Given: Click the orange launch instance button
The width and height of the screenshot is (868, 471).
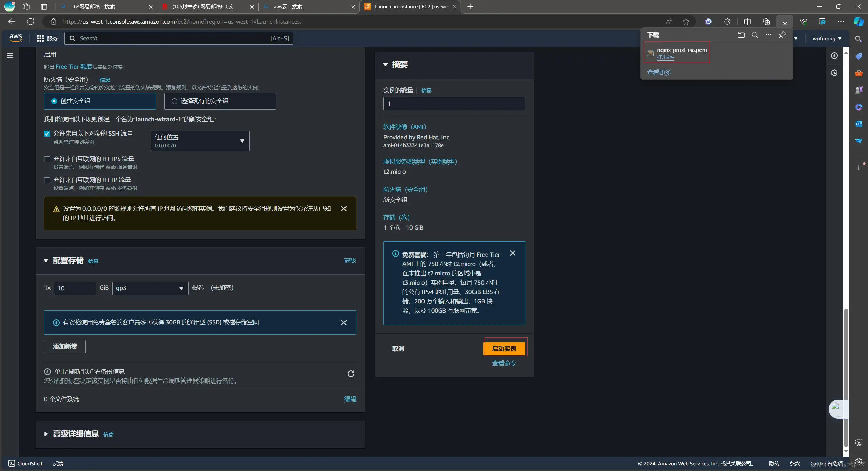Looking at the screenshot, I should (504, 349).
